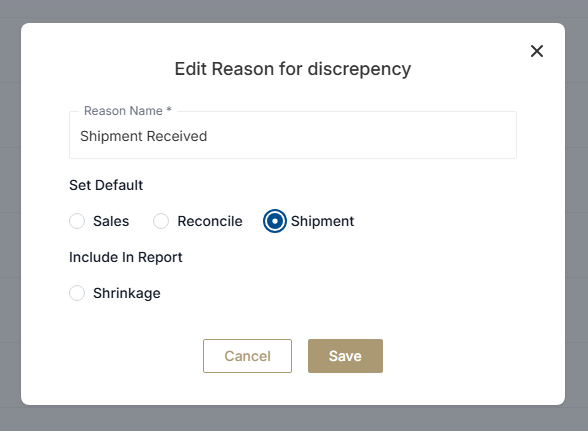Viewport: 588px width, 431px height.
Task: Enable the Shrinkage report option
Action: [77, 293]
